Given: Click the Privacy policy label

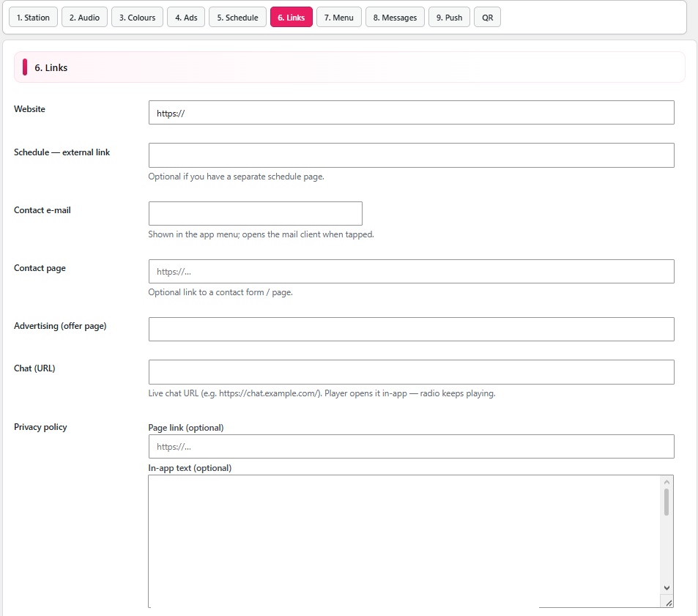Looking at the screenshot, I should [x=40, y=427].
